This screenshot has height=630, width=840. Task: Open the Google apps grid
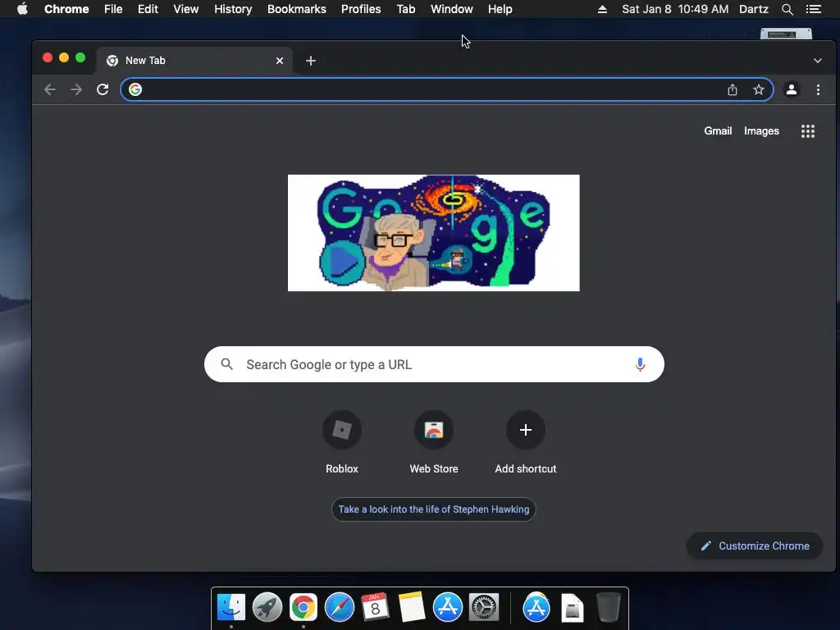pos(808,131)
